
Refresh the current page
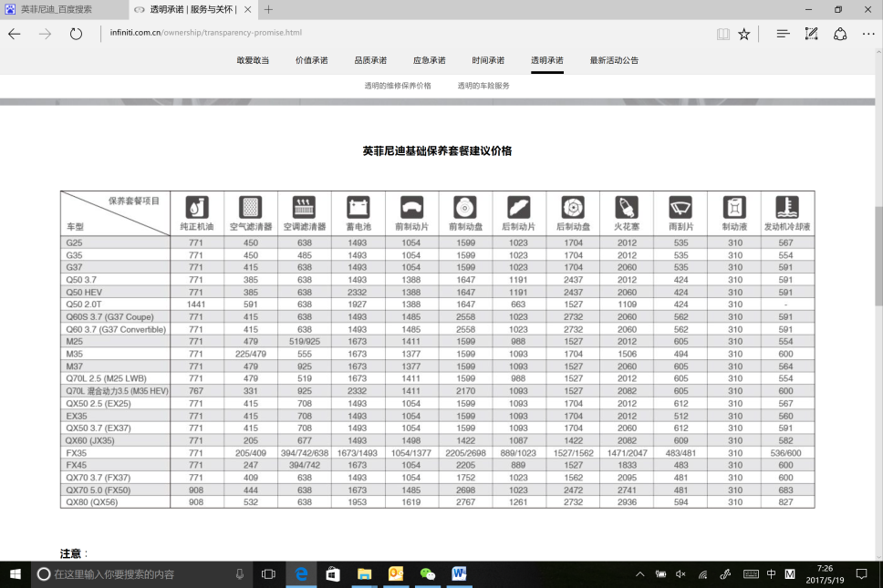coord(76,34)
